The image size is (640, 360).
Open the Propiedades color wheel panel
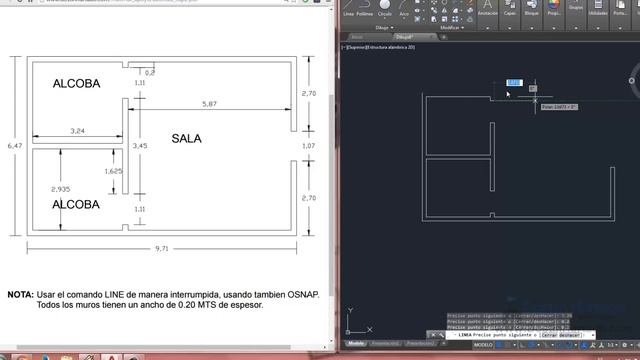click(x=554, y=8)
